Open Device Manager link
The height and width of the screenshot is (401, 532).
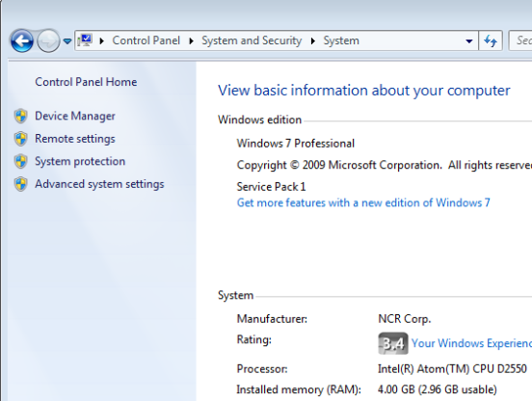[x=75, y=116]
